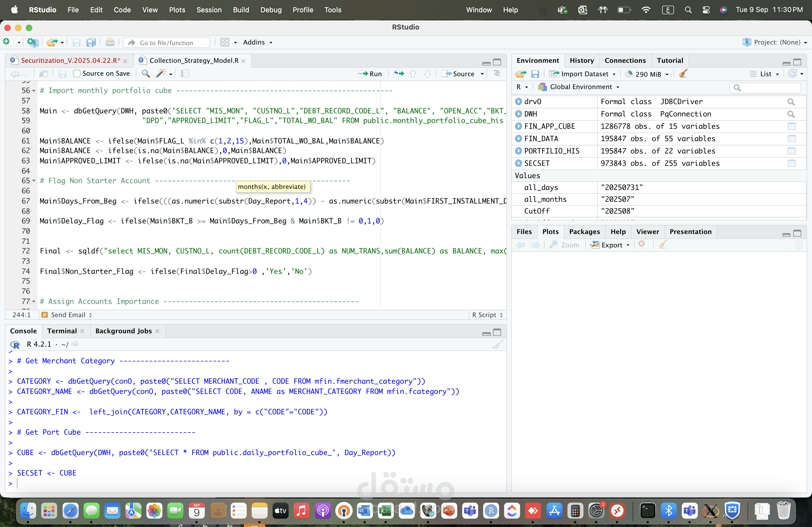The height and width of the screenshot is (527, 812).
Task: Switch to the Packages tab
Action: [x=584, y=232]
